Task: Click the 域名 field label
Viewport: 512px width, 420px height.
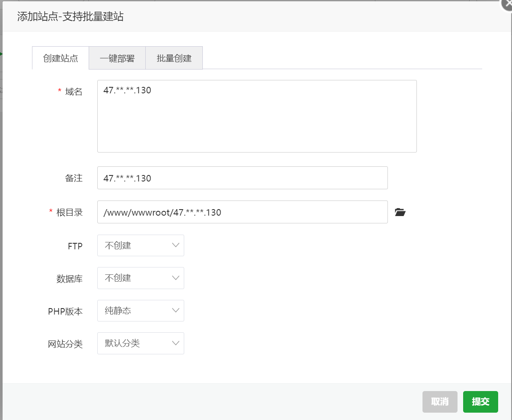Action: coord(74,92)
